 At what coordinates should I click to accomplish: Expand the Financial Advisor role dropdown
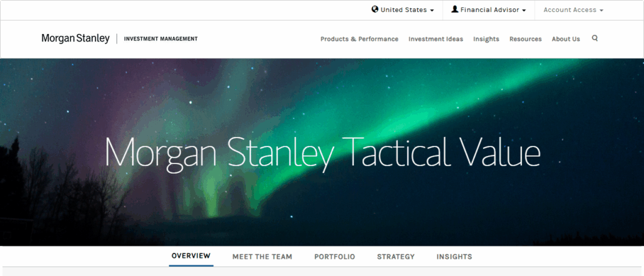(489, 10)
